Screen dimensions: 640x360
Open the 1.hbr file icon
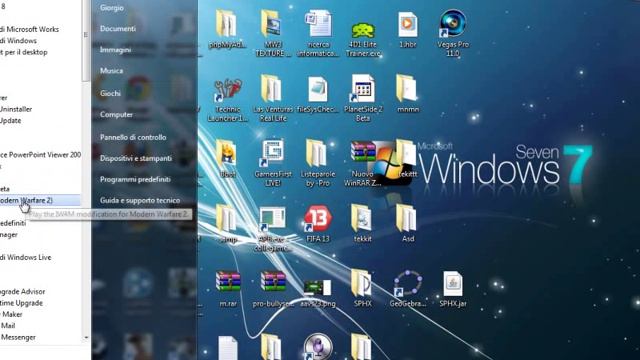click(408, 24)
